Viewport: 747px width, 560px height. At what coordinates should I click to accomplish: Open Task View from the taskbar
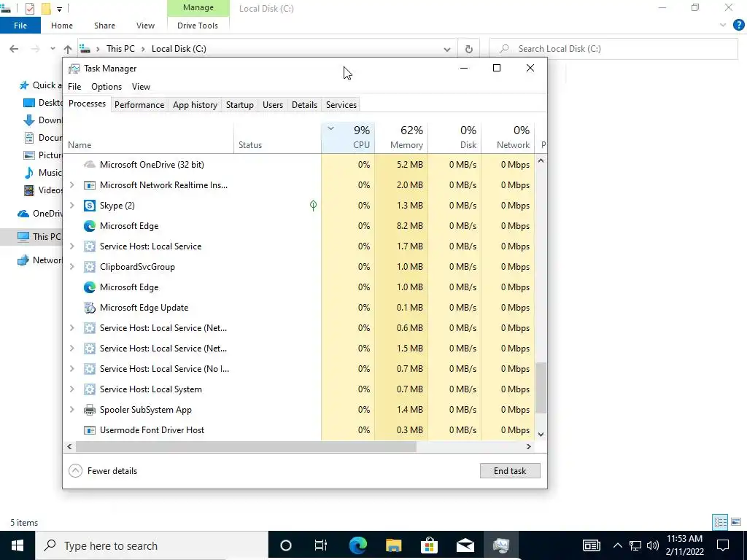point(321,545)
